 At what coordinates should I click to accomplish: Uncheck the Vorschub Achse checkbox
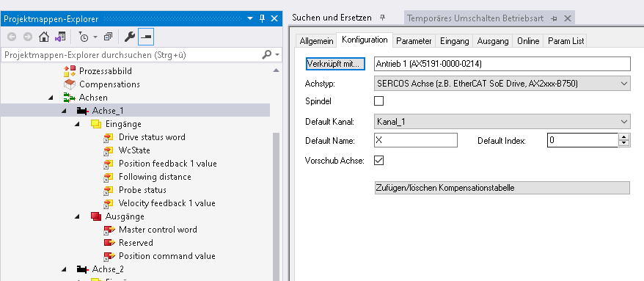pos(378,161)
